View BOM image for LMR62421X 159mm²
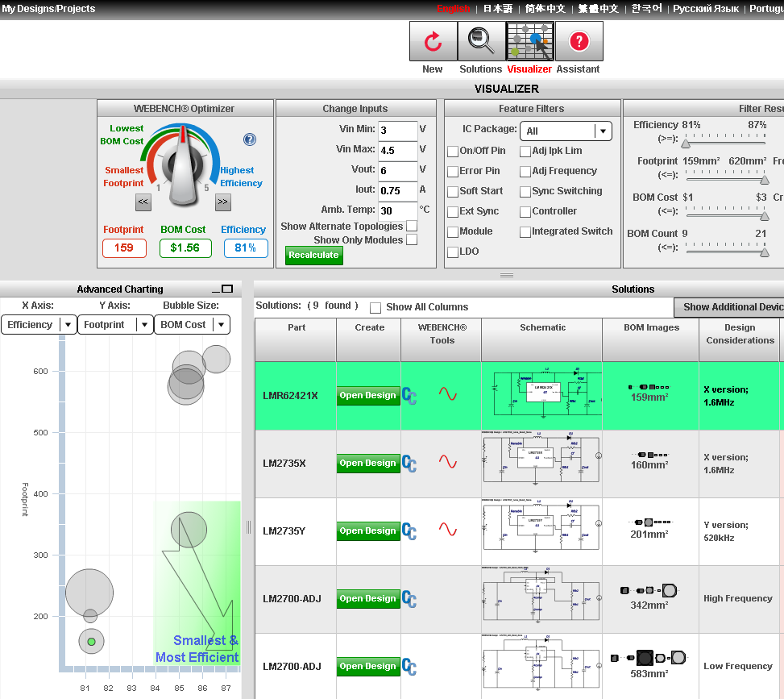This screenshot has height=699, width=784. [x=649, y=387]
